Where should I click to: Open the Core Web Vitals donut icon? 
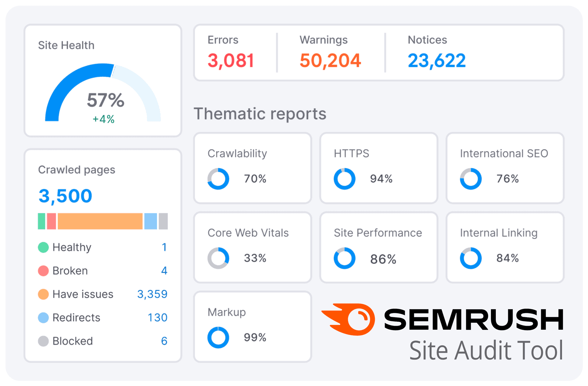tap(218, 258)
